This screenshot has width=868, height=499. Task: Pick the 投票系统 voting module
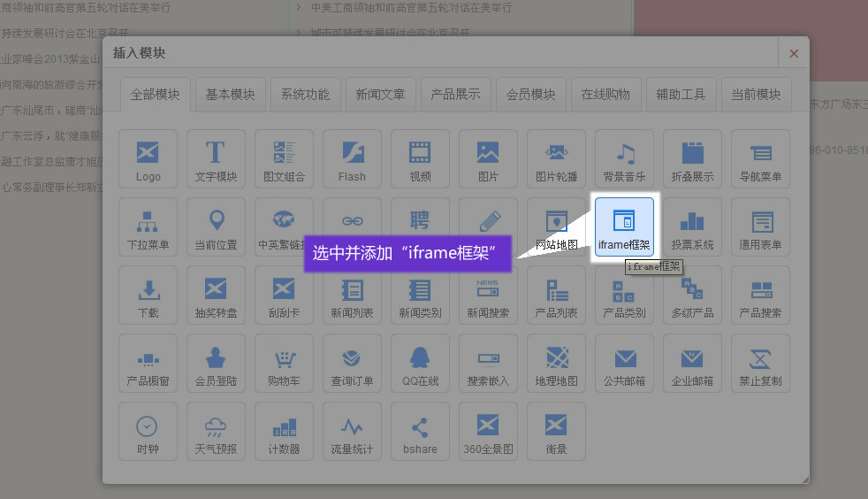[x=692, y=226]
